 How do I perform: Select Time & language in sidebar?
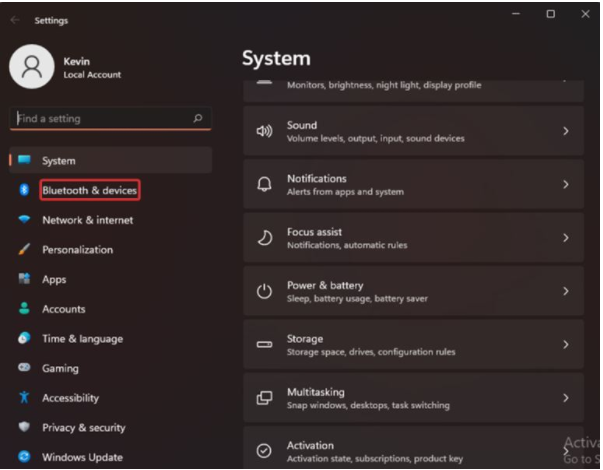click(x=82, y=339)
